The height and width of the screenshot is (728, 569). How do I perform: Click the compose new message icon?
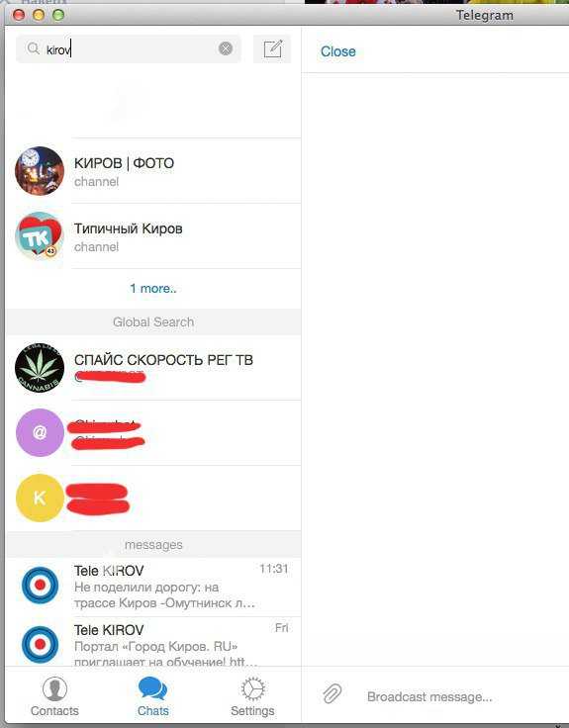tap(272, 48)
